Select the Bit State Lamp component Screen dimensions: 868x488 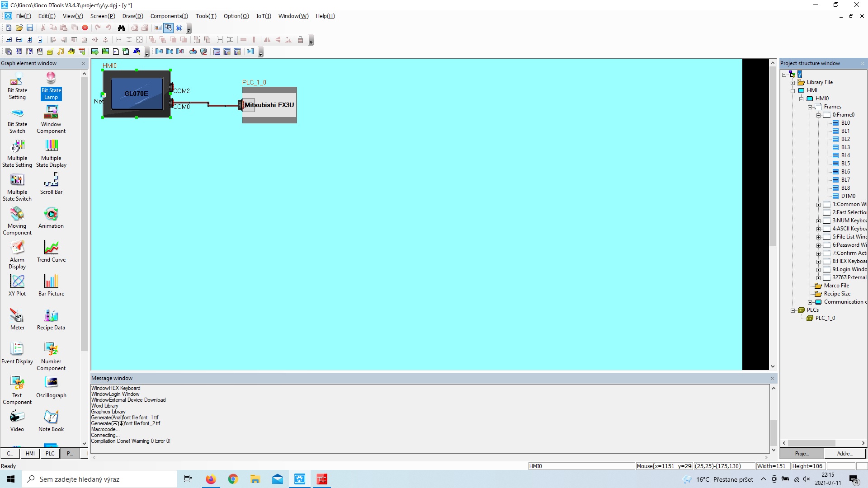(x=51, y=86)
